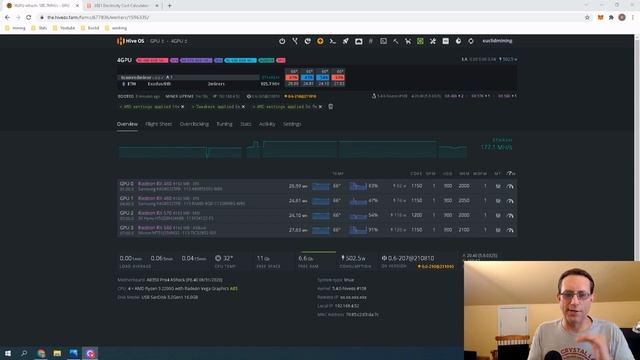Screen dimensions: 640x360
Task: Click the 1200 core clock for GPU 2
Action: tap(416, 215)
